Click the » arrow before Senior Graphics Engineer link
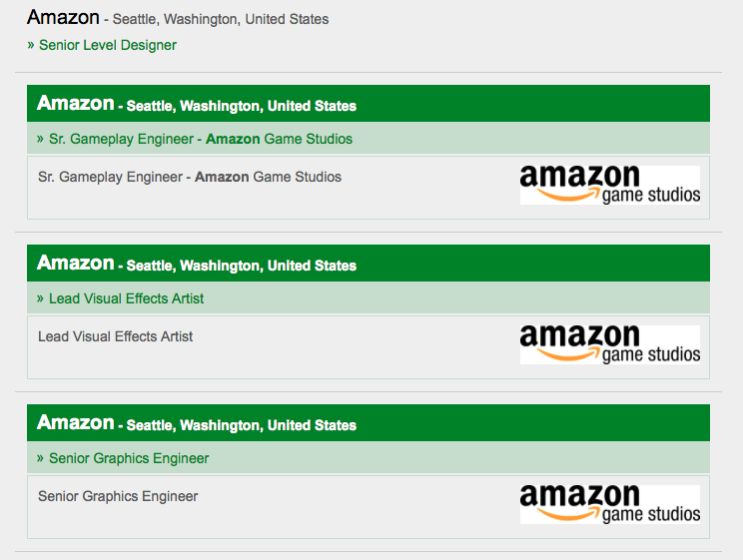Screen dimensions: 743x560 (x=40, y=458)
